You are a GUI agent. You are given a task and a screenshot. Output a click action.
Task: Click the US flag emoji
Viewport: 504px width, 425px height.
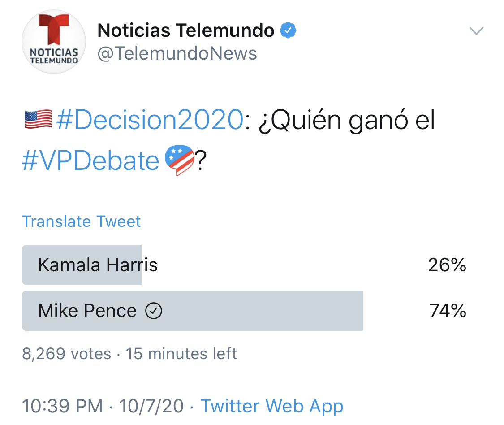pyautogui.click(x=38, y=119)
